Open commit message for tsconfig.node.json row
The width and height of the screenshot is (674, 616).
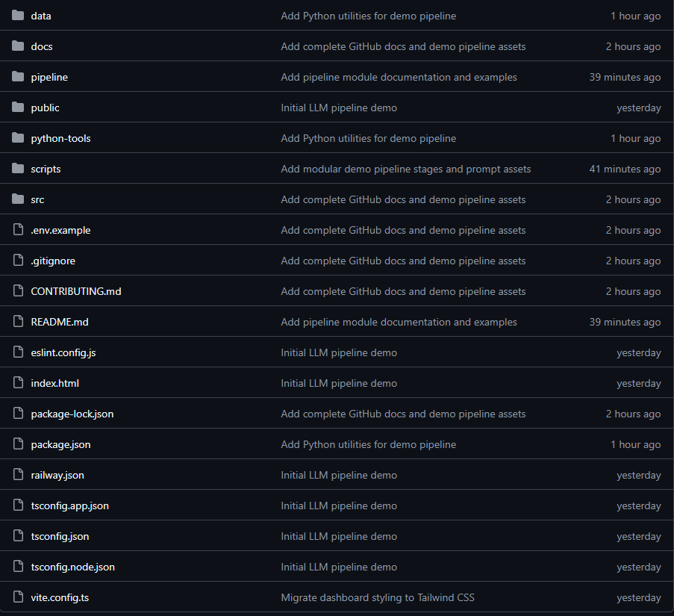pyautogui.click(x=339, y=567)
